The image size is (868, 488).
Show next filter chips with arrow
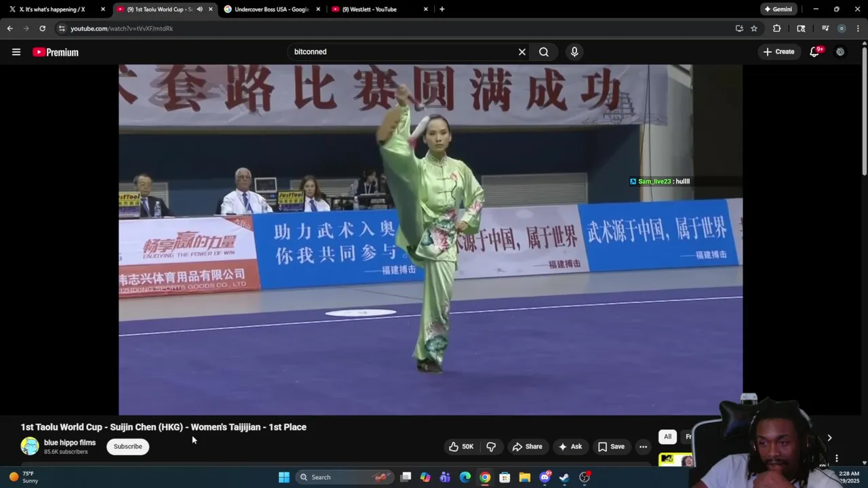click(x=829, y=438)
